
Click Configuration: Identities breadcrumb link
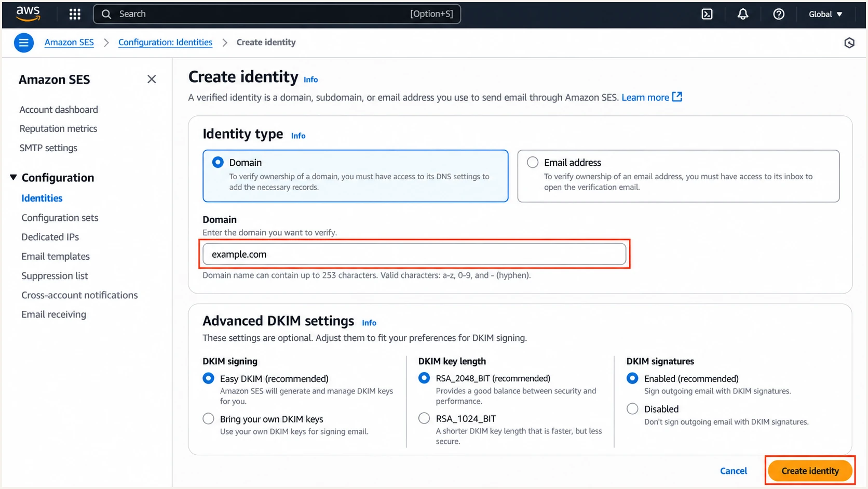click(165, 43)
